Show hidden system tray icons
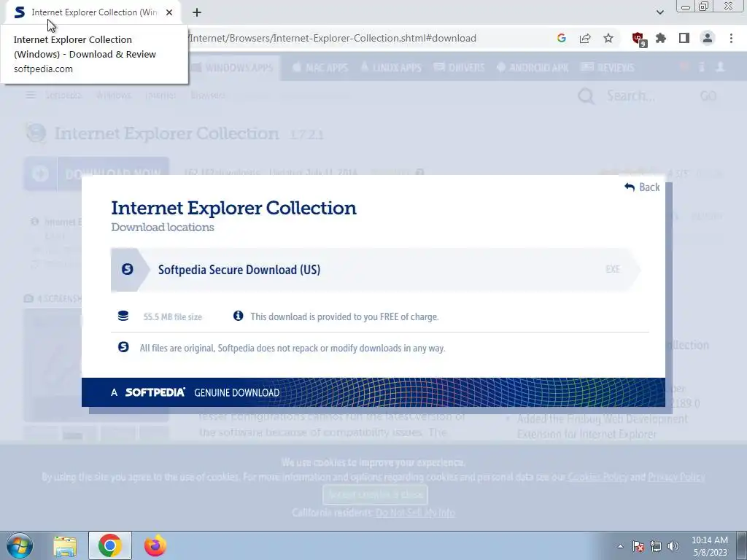747x560 pixels. tap(620, 546)
